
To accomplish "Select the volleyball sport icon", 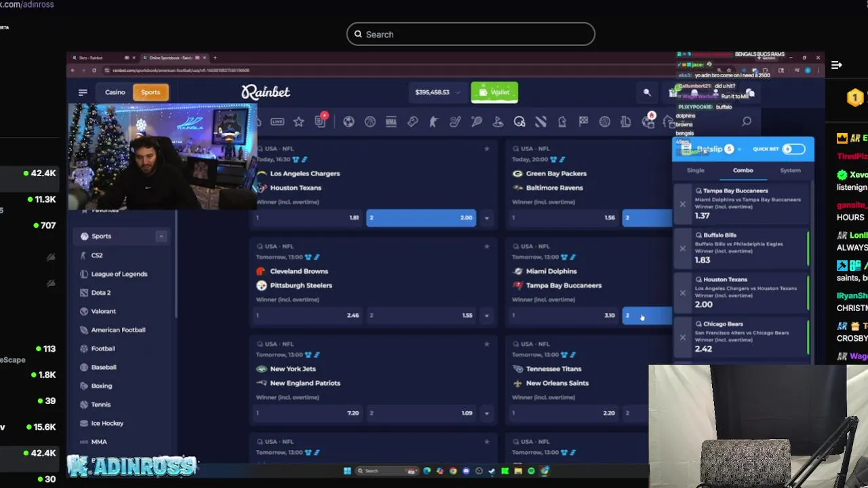I will click(x=605, y=122).
